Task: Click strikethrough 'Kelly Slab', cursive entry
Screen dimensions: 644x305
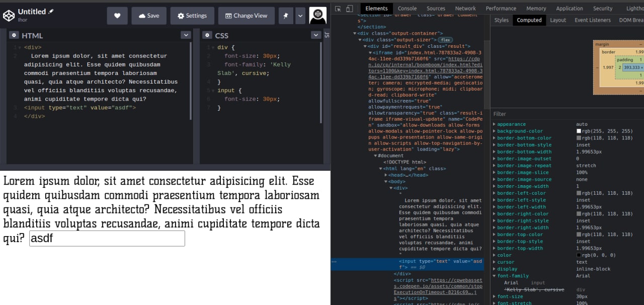Action: tap(534, 290)
